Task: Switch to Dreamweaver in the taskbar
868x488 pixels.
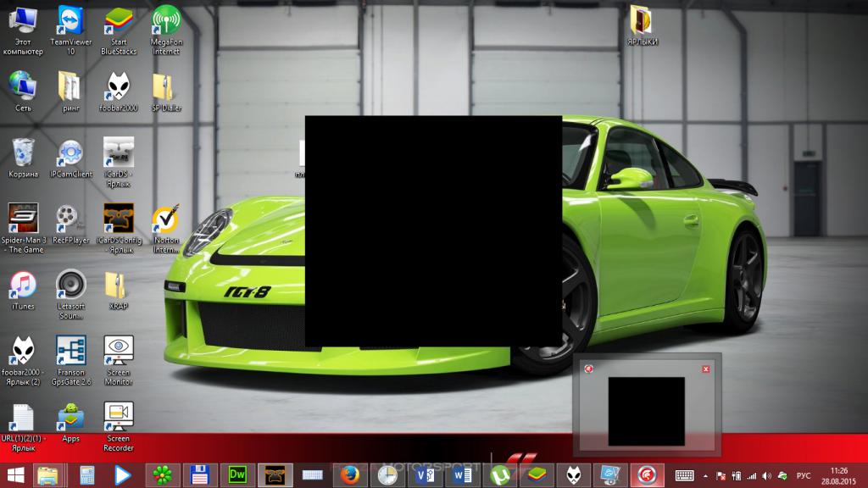Action: point(235,474)
